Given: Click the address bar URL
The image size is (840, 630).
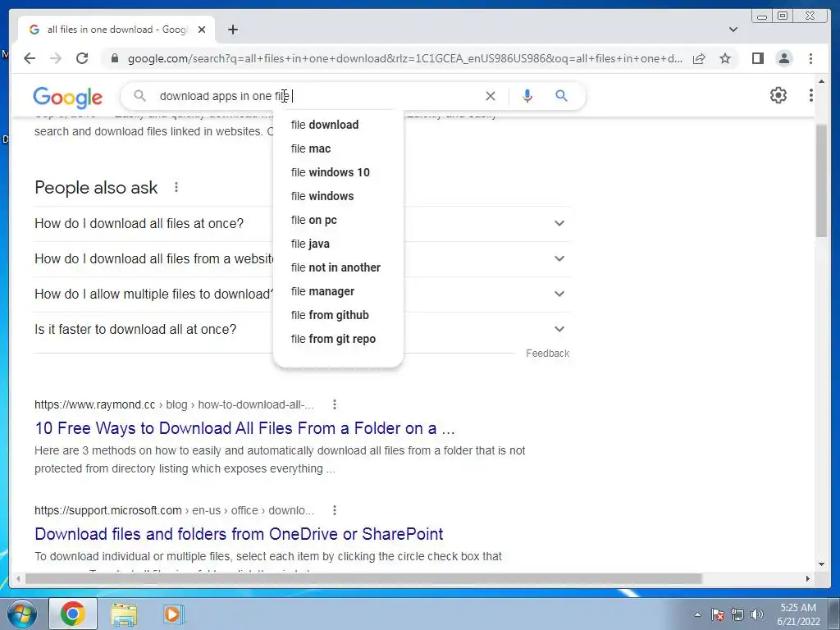Looking at the screenshot, I should point(405,58).
